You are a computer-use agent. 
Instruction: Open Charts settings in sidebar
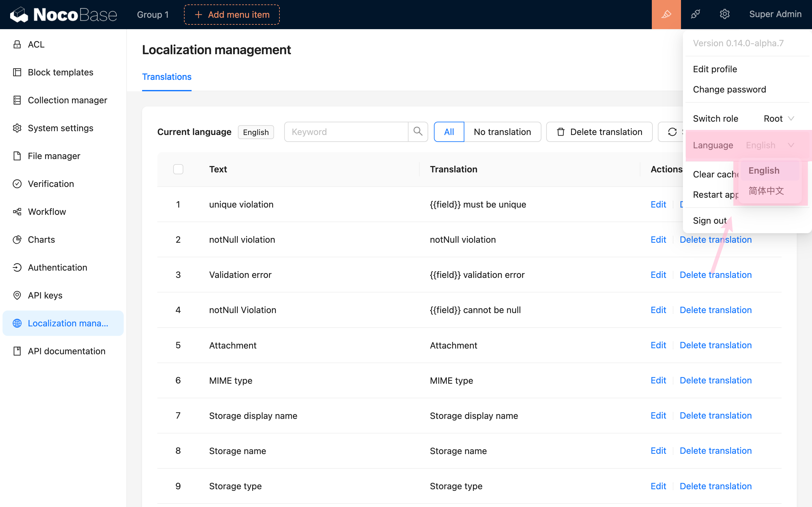pos(41,240)
